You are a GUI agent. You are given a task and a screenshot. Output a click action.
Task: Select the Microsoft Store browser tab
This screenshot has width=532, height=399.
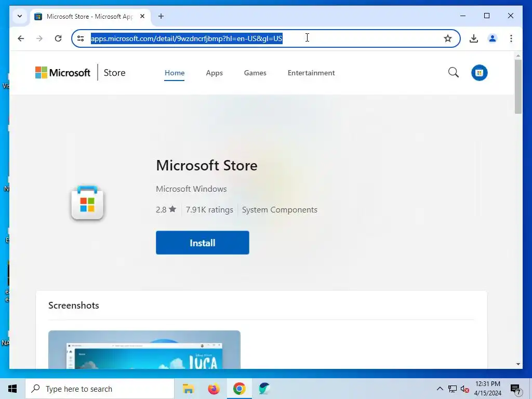point(89,16)
